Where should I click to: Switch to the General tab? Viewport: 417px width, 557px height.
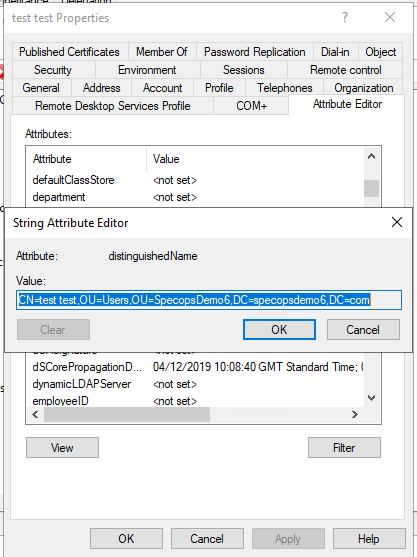click(41, 88)
